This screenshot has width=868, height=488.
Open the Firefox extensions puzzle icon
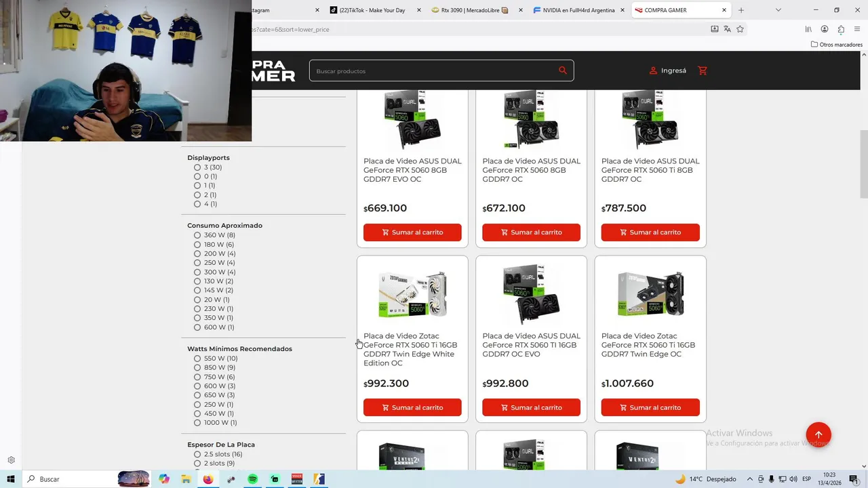[841, 29]
